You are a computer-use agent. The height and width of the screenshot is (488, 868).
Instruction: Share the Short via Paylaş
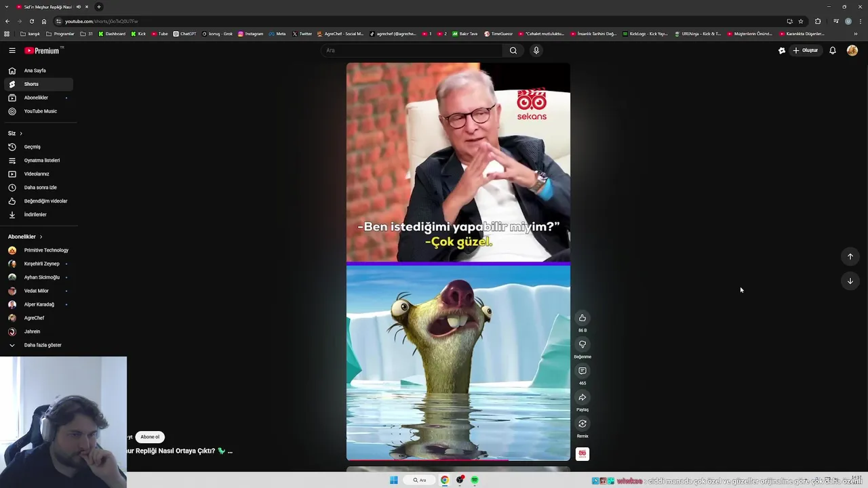[x=583, y=397]
